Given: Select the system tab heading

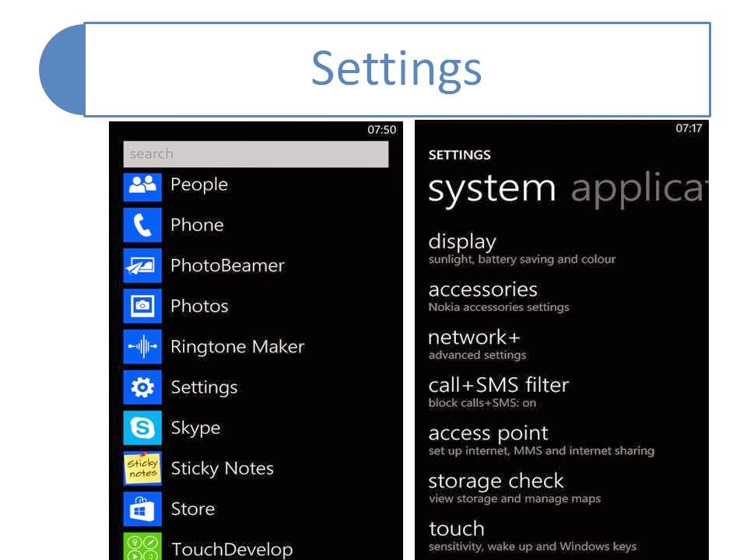Looking at the screenshot, I should click(492, 189).
